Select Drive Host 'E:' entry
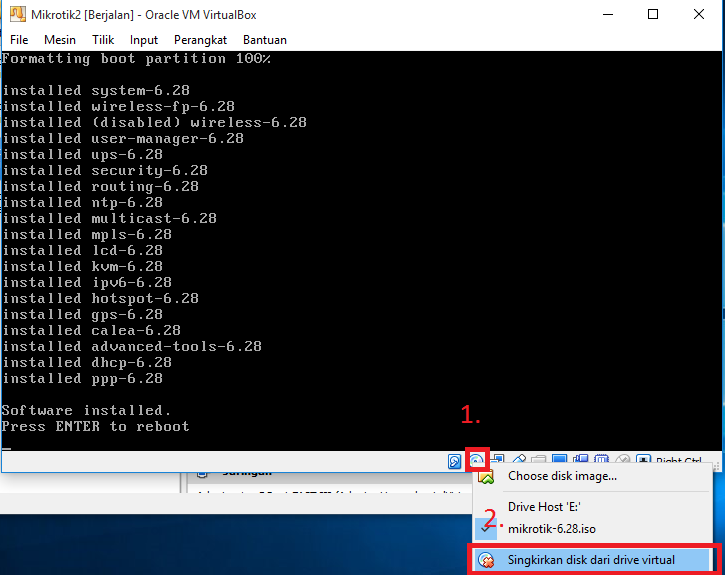Viewport: 725px width, 575px height. pos(592,507)
